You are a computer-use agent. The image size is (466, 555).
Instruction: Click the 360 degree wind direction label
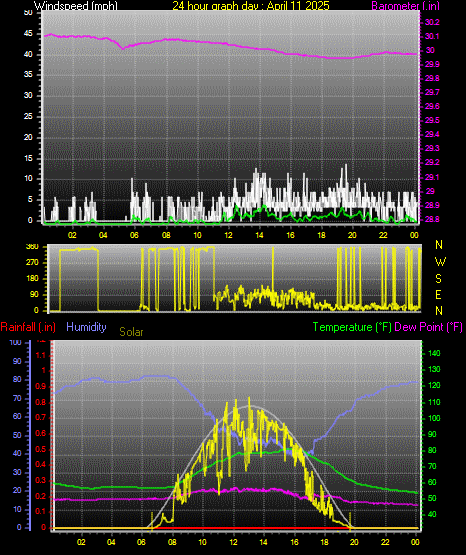tap(32, 247)
